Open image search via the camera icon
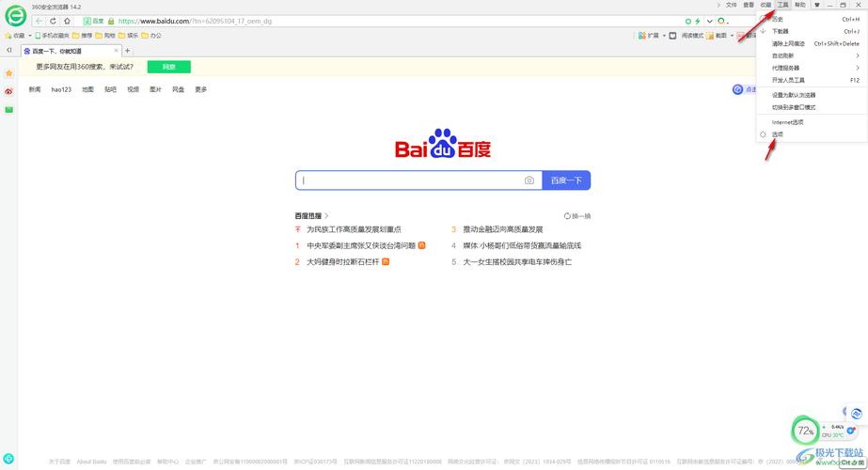The width and height of the screenshot is (868, 470). tap(529, 180)
